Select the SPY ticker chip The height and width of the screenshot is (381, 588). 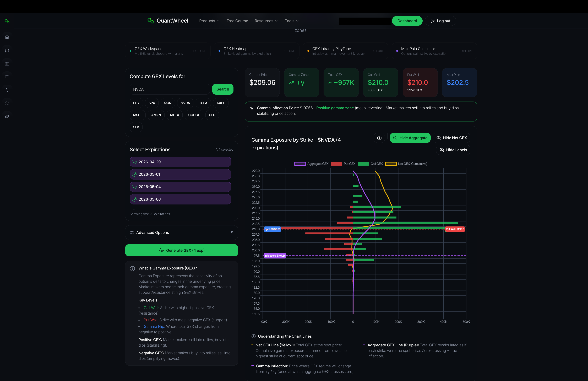pos(136,103)
